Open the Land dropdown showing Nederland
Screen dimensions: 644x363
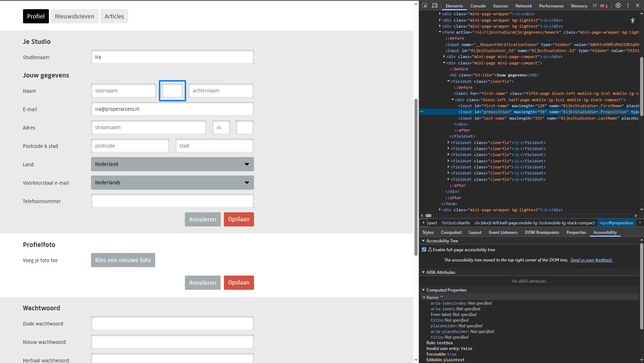(172, 164)
